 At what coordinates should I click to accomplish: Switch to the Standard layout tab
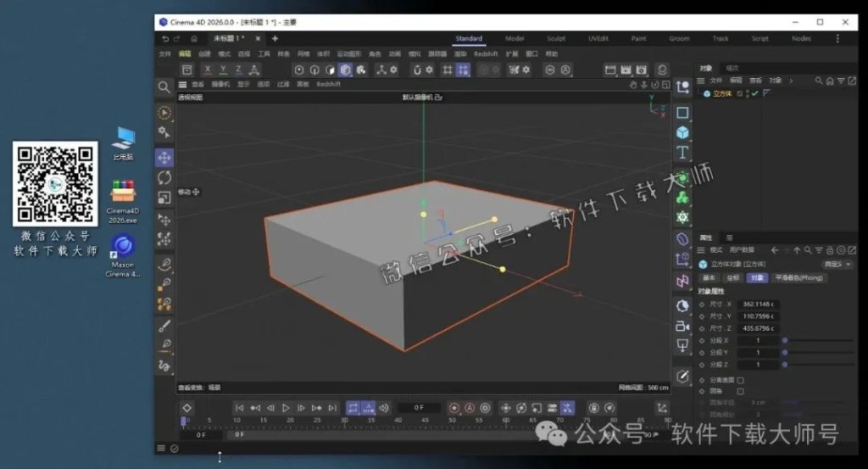pos(469,38)
